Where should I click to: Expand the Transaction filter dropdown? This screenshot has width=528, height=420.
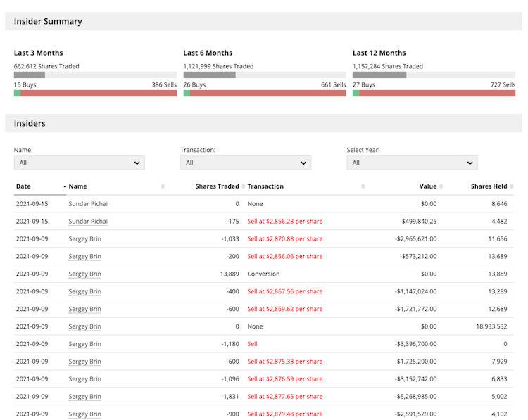pyautogui.click(x=245, y=163)
